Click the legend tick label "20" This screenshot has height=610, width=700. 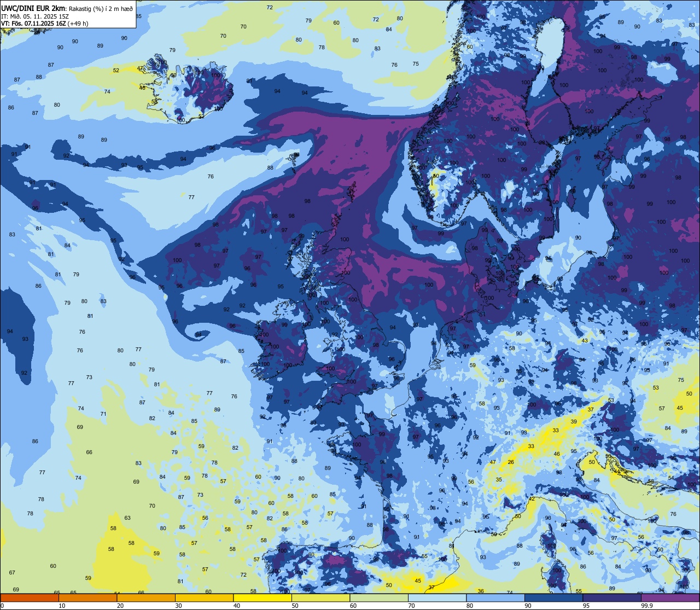click(120, 606)
